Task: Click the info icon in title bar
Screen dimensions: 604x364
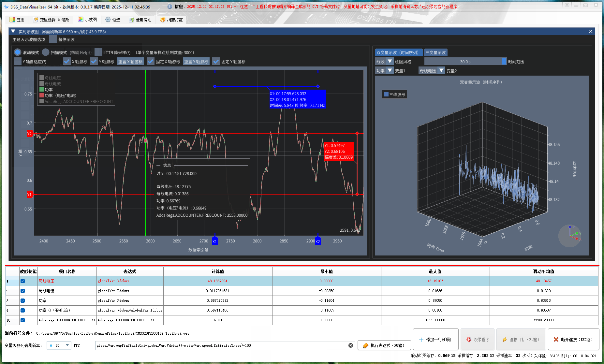Action: (170, 7)
